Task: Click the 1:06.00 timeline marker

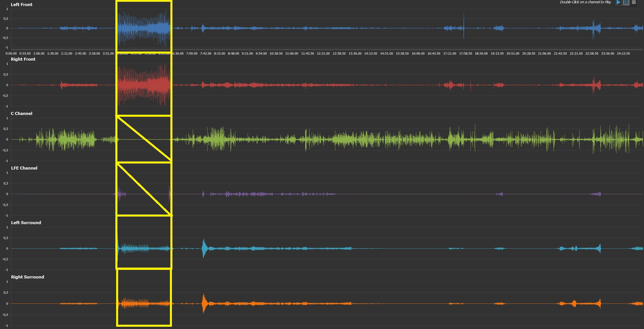Action: [x=39, y=54]
